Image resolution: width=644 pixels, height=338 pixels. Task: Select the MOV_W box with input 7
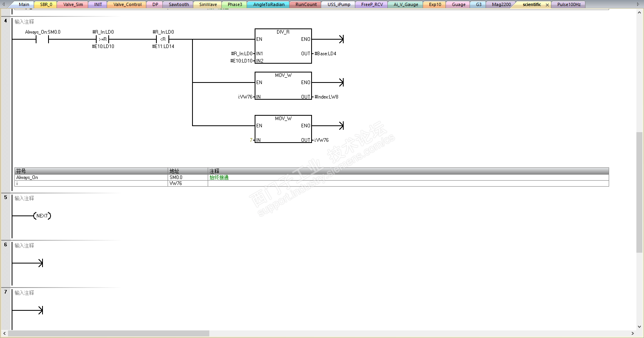click(283, 129)
